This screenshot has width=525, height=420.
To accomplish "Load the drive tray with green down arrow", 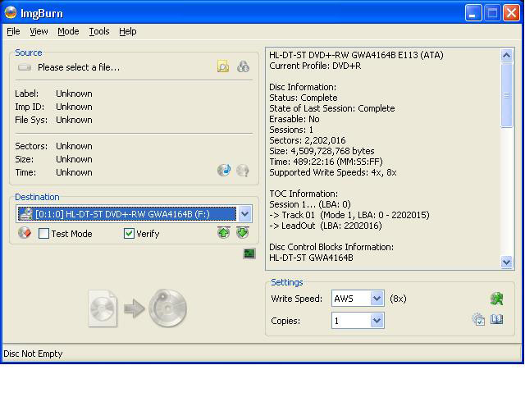I will coord(243,232).
